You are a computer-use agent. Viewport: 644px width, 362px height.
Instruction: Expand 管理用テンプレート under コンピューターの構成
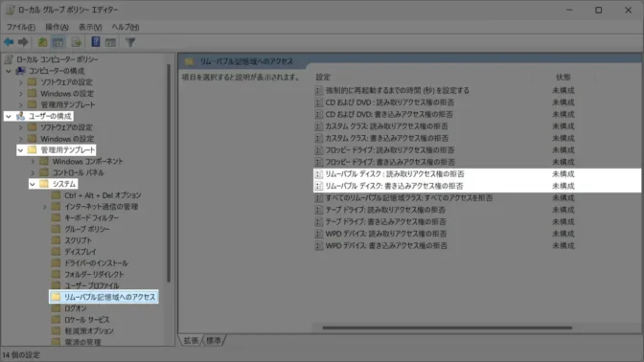coord(20,105)
